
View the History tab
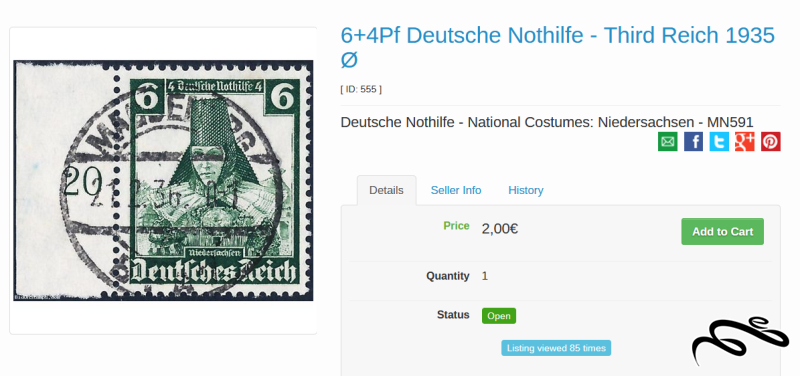coord(526,190)
